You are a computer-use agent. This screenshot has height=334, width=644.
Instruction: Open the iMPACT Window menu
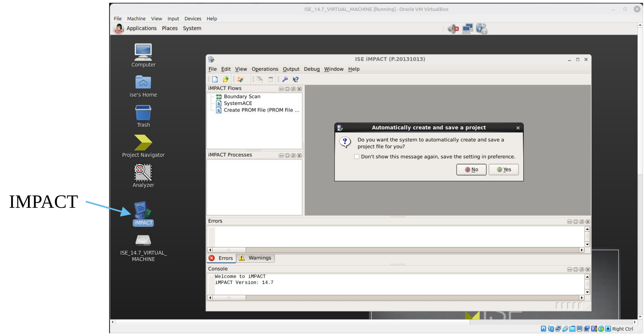coord(334,69)
